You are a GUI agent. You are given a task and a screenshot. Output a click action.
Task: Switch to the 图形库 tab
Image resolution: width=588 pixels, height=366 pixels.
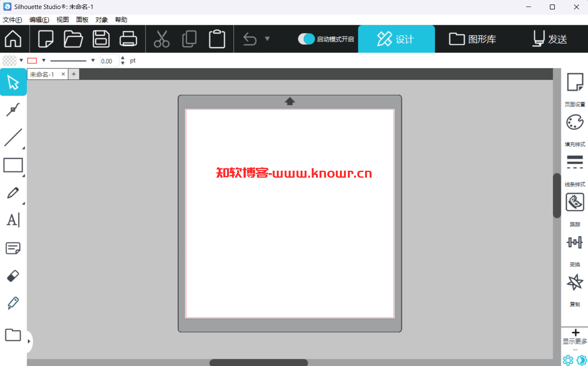(x=473, y=39)
